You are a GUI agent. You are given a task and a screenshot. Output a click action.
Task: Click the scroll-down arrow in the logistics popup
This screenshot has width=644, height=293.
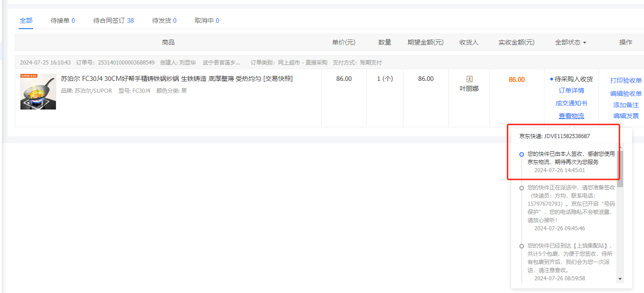point(620,278)
